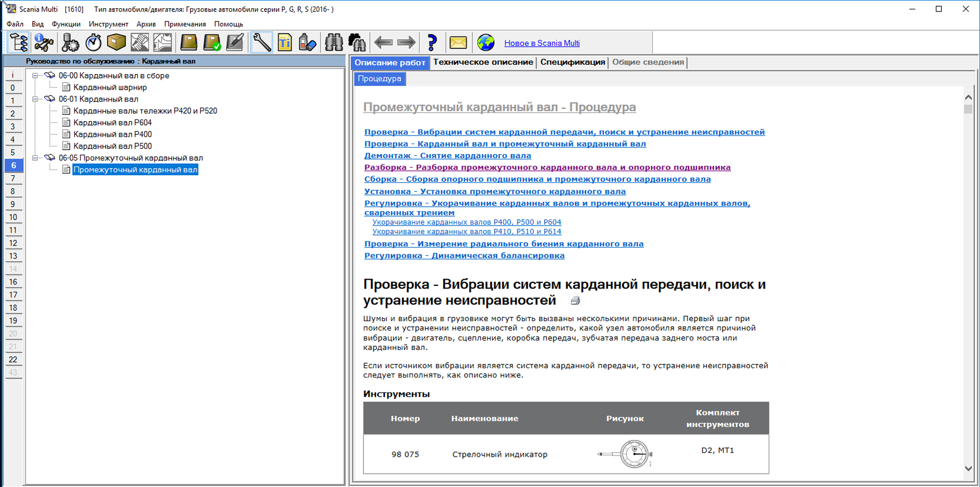Open the Инструмент menu
Image resolution: width=980 pixels, height=487 pixels.
pyautogui.click(x=108, y=24)
